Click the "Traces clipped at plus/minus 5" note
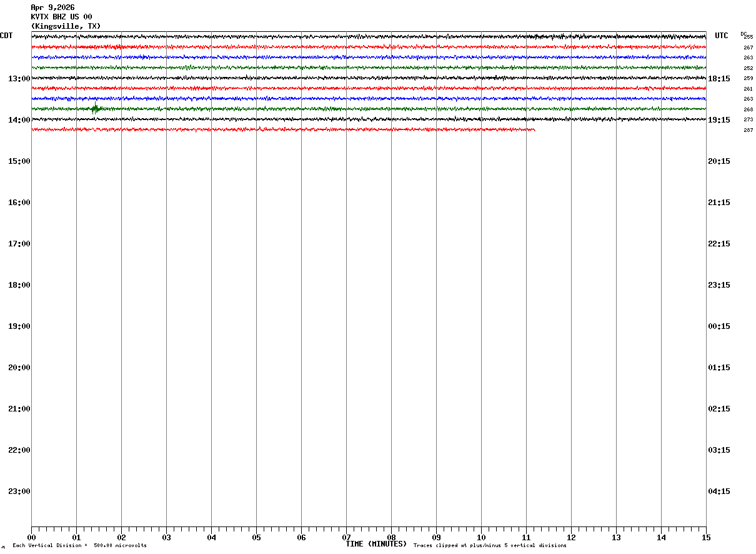 tap(490, 546)
